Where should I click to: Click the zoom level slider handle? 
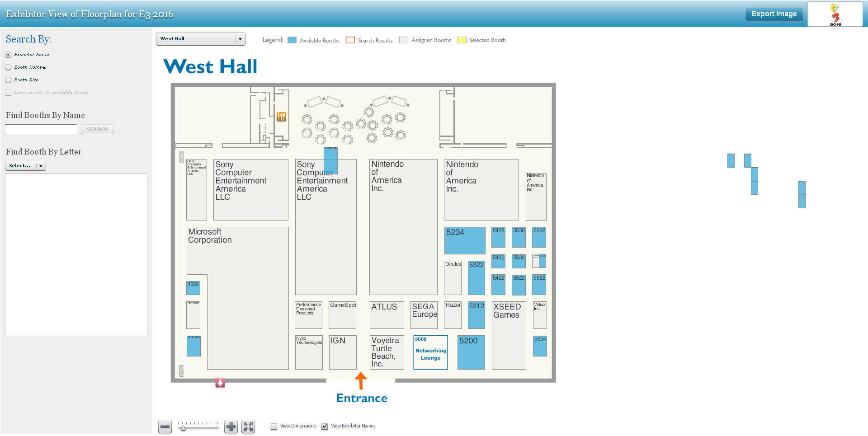click(x=183, y=427)
